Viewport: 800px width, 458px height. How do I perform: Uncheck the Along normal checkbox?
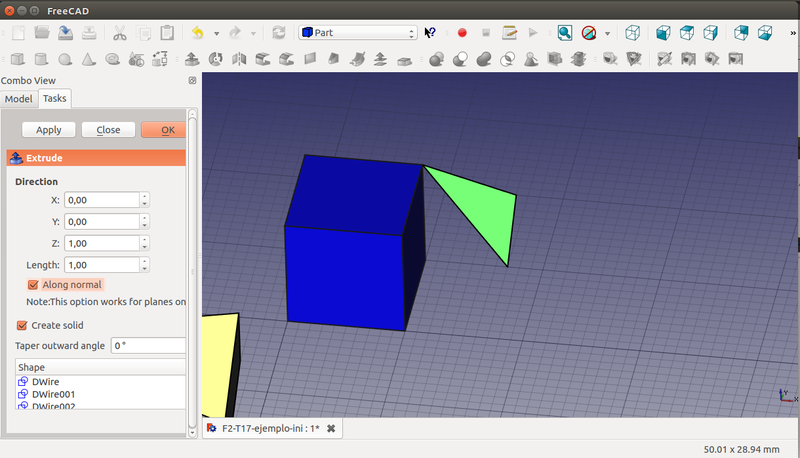tap(34, 285)
